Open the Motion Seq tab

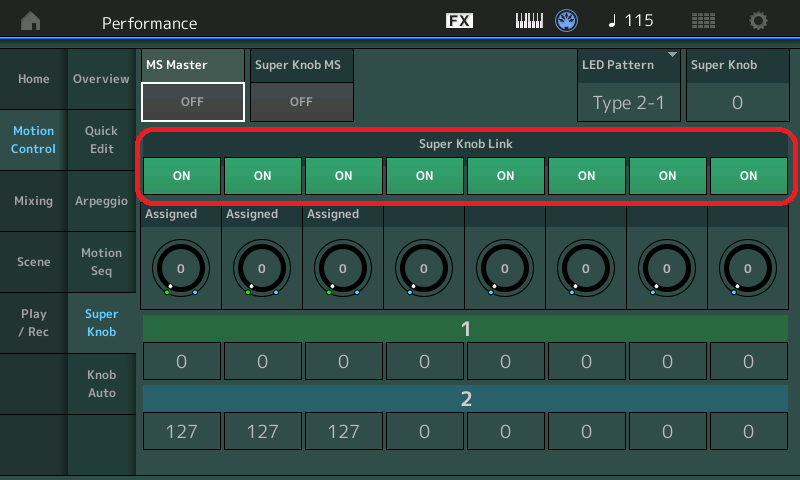[102, 262]
